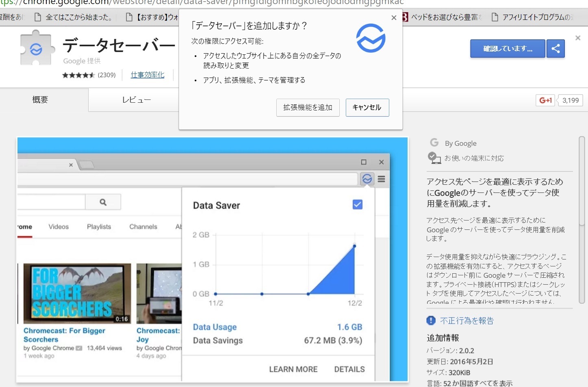Click the close X on screenshot browser tab
This screenshot has height=387, width=588.
[71, 165]
